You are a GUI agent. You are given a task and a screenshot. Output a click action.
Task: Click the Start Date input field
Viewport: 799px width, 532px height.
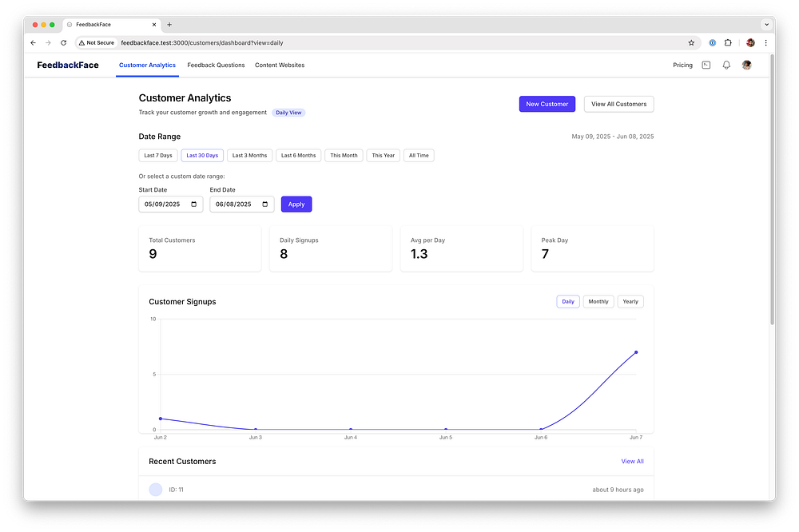[x=171, y=204]
